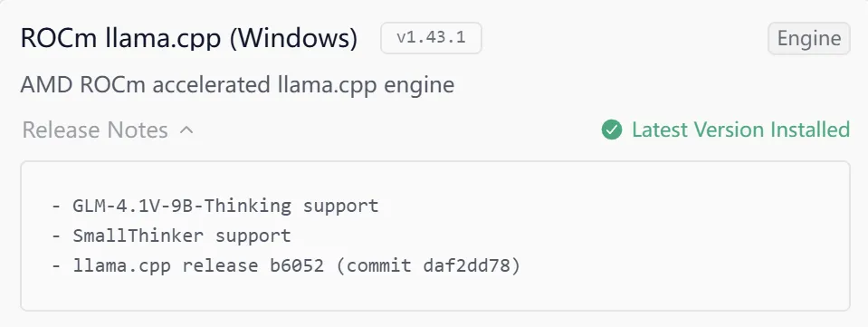Open the ROCm llama.cpp (Windows) title
The height and width of the screenshot is (327, 868).
(x=189, y=38)
